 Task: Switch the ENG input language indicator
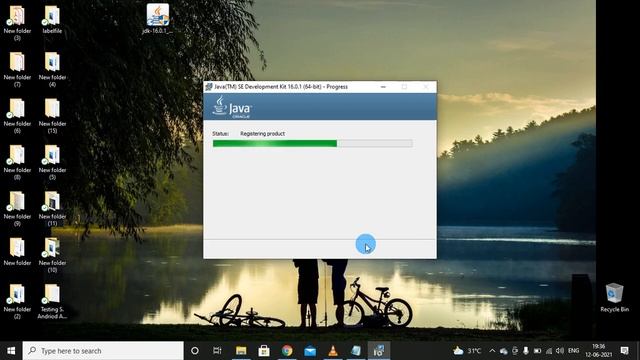573,351
